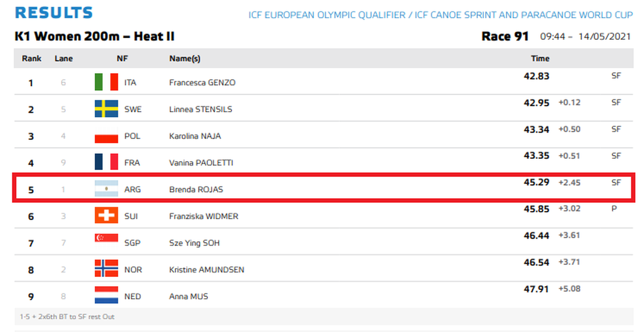The image size is (644, 332).
Task: Click the France flag icon
Action: (x=106, y=162)
